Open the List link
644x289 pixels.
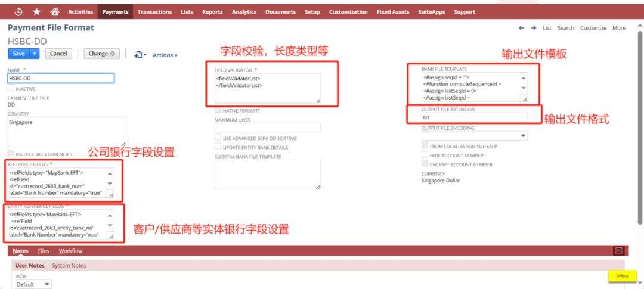coord(547,28)
